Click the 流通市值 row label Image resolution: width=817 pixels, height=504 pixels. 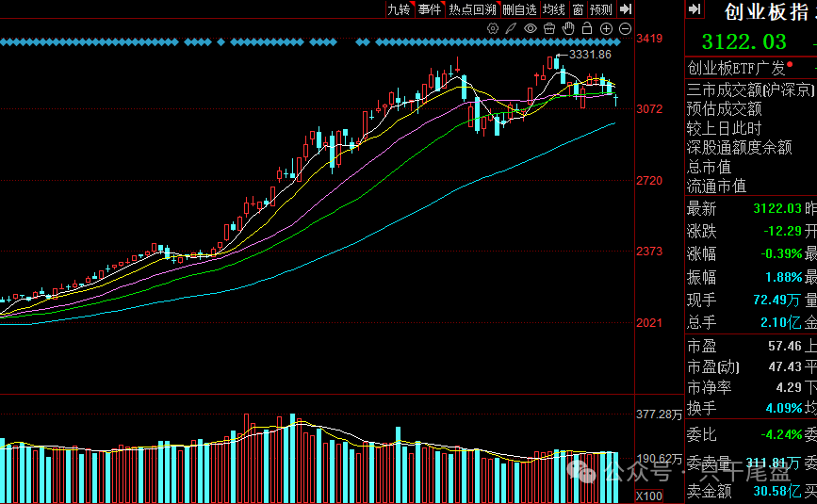717,186
